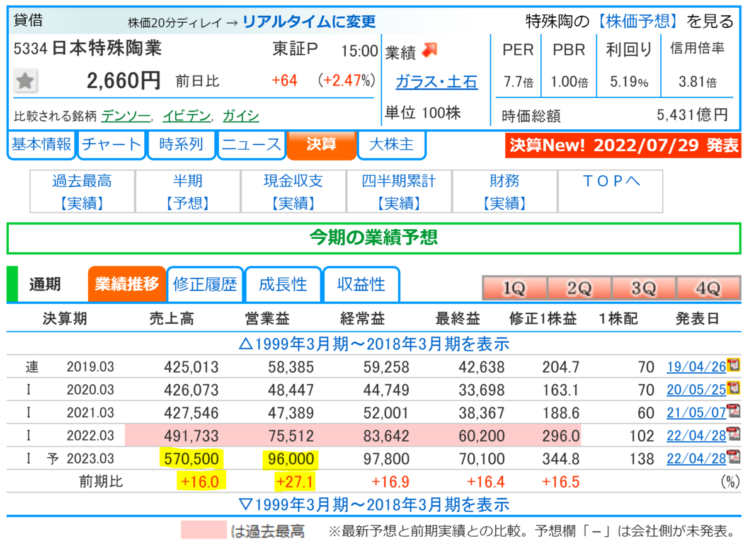The height and width of the screenshot is (545, 756).
Task: Click the stock price 2,660円
Action: (x=123, y=81)
